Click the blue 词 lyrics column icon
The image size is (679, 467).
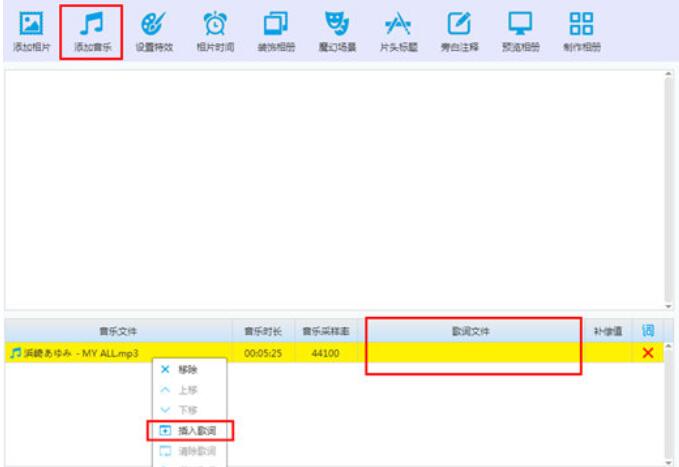[x=647, y=330]
